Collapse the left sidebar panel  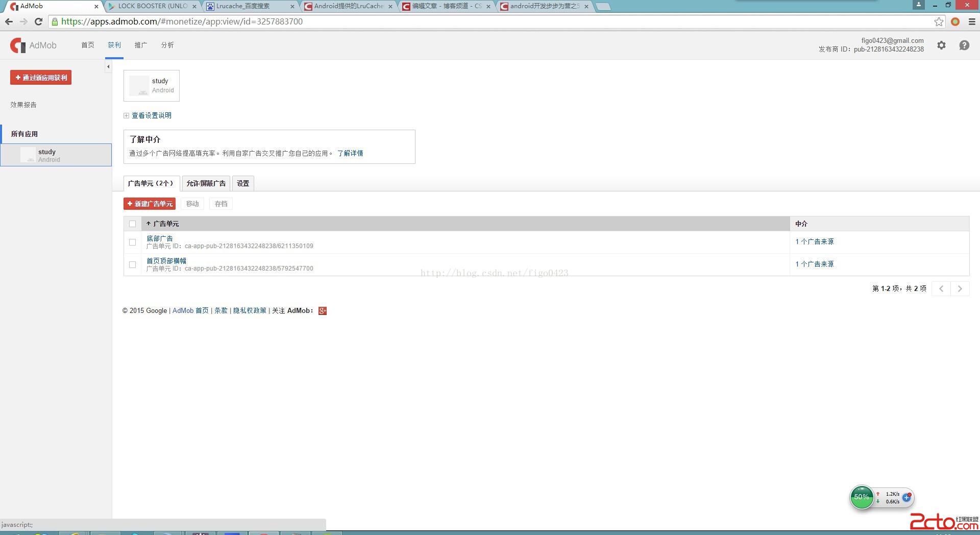pos(108,66)
